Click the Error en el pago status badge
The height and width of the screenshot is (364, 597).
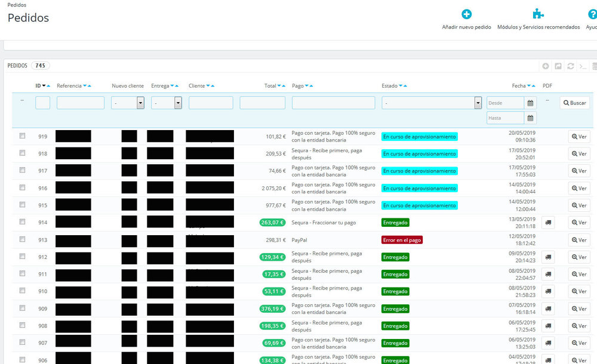[402, 240]
